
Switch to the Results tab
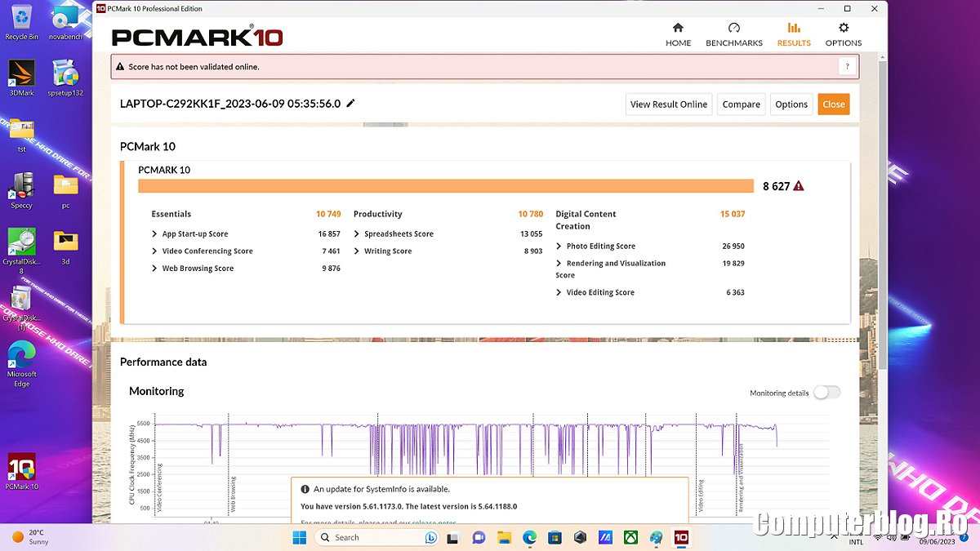coord(794,34)
